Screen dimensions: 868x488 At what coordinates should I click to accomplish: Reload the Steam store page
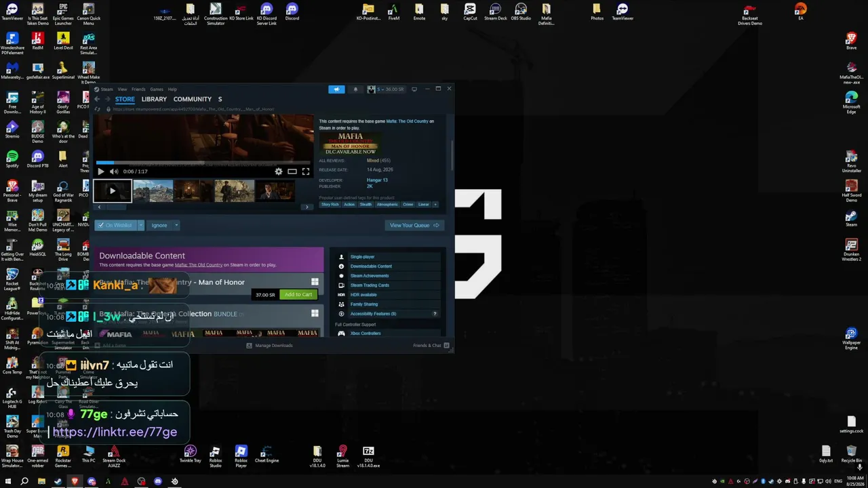[x=98, y=109]
